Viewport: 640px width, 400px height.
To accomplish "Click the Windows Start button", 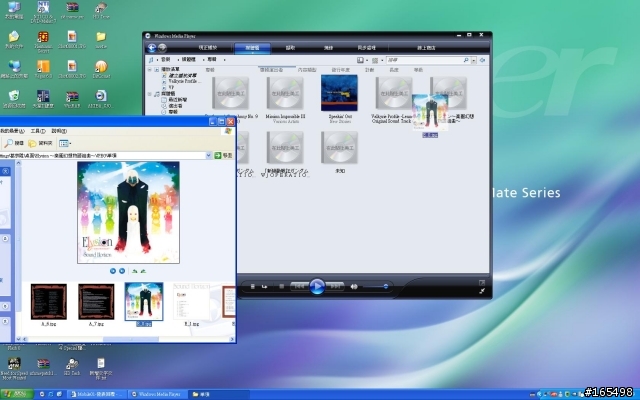I will click(x=16, y=394).
